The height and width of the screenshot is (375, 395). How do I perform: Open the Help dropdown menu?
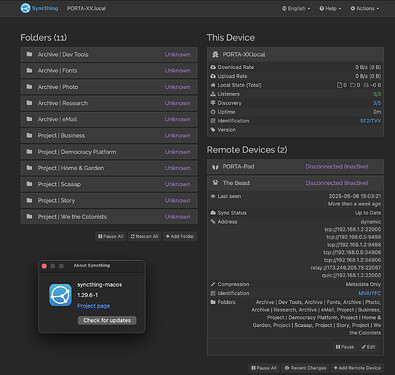point(330,9)
